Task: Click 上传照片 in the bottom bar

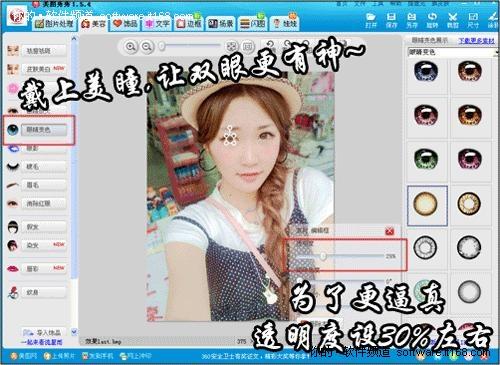Action: 60,356
